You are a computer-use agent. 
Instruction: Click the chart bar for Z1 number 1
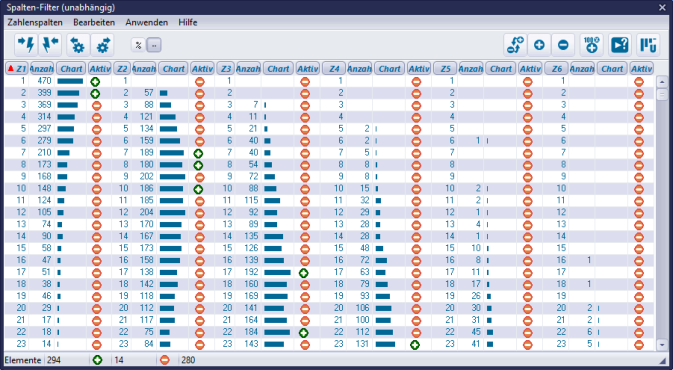70,81
